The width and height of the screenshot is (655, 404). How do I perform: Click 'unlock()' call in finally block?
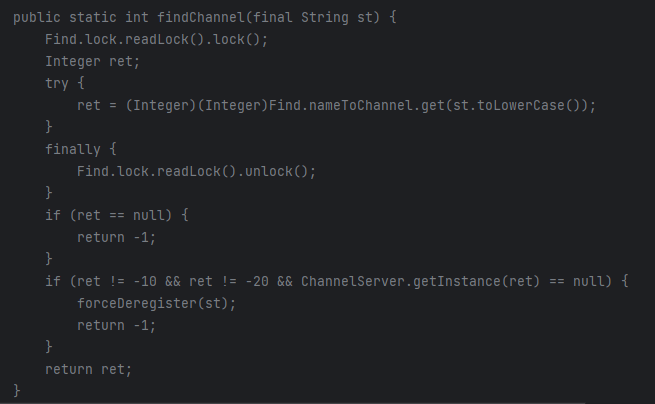point(276,171)
